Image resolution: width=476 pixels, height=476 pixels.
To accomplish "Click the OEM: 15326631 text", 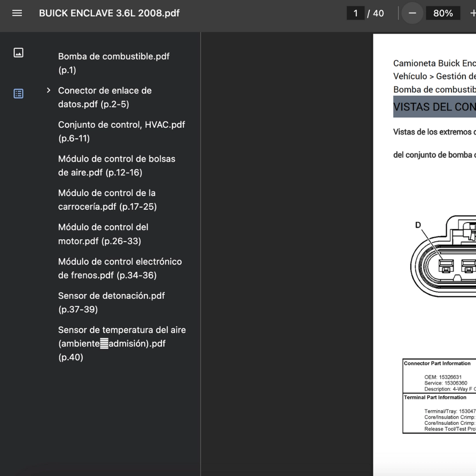I will click(x=443, y=377).
